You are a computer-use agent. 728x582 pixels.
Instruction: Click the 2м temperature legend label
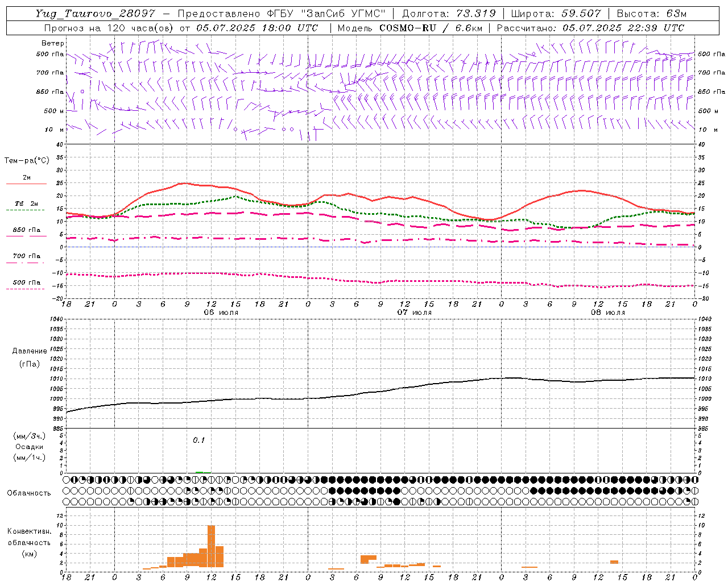coord(27,177)
